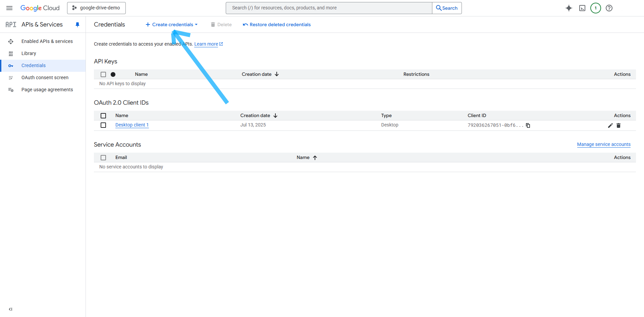Click the Service Accounts Email column header

click(x=121, y=157)
